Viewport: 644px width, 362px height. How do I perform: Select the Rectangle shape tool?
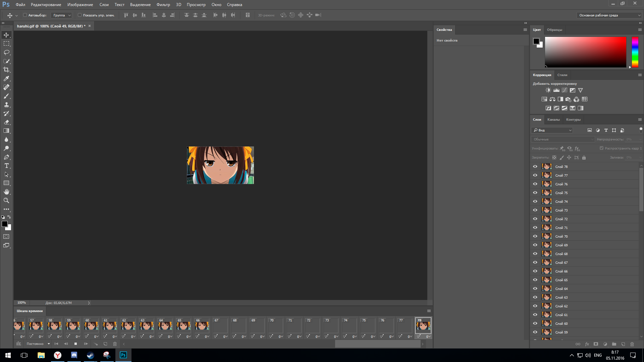pyautogui.click(x=6, y=183)
